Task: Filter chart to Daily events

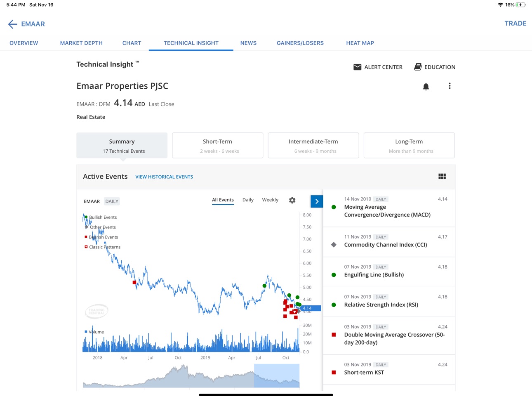Action: point(248,200)
